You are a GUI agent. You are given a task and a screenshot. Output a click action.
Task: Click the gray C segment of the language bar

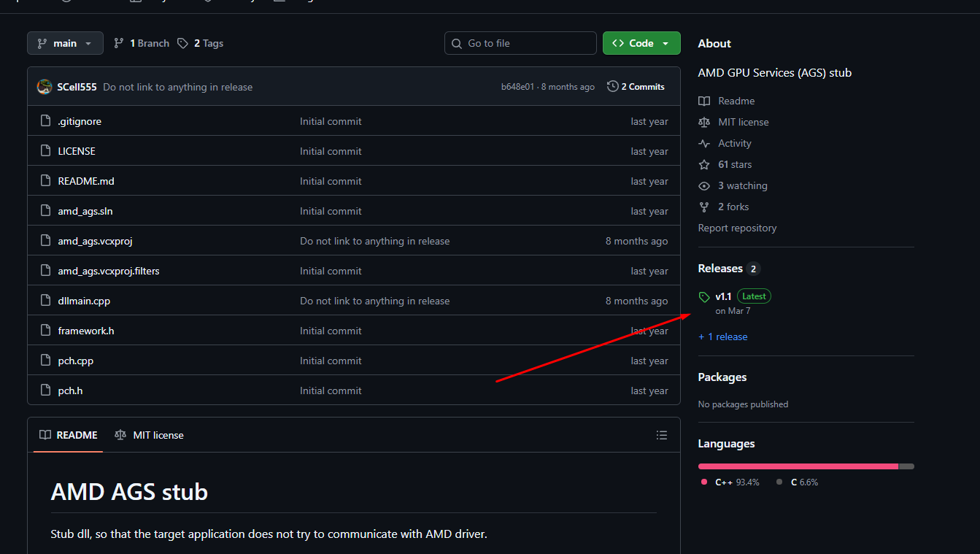(907, 466)
